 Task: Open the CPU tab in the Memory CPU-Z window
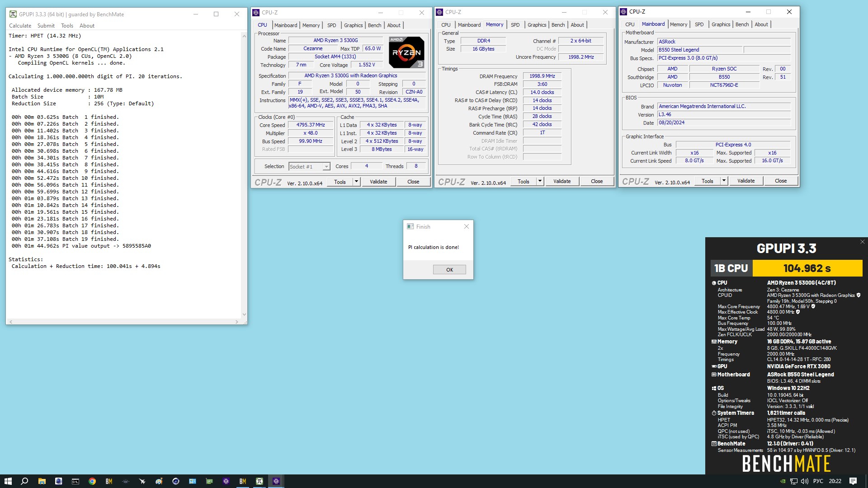pyautogui.click(x=446, y=25)
